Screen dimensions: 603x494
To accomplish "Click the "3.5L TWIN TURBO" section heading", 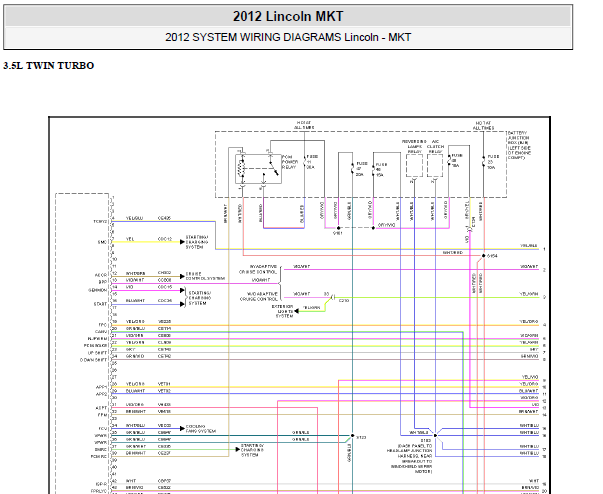I will [x=48, y=66].
